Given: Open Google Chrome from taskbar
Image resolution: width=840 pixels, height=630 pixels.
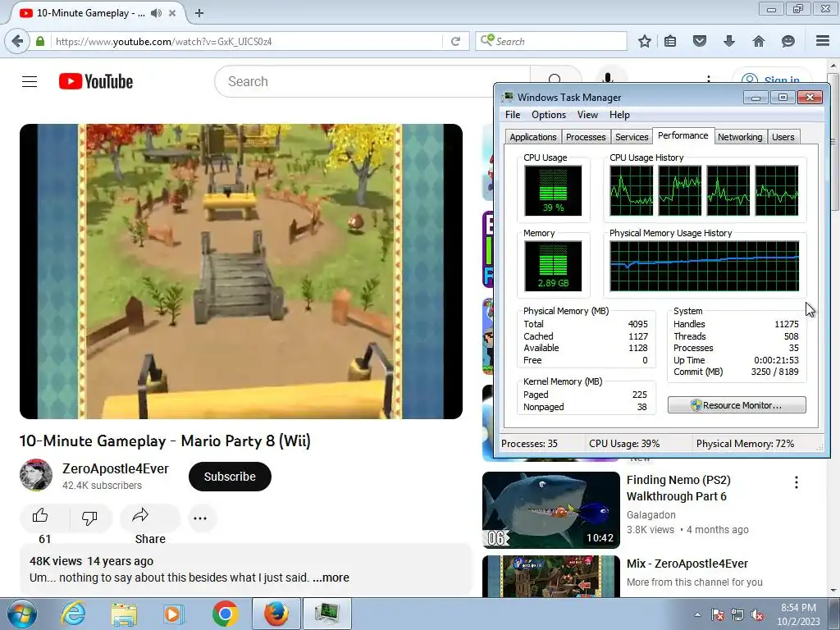Looking at the screenshot, I should pos(225,614).
